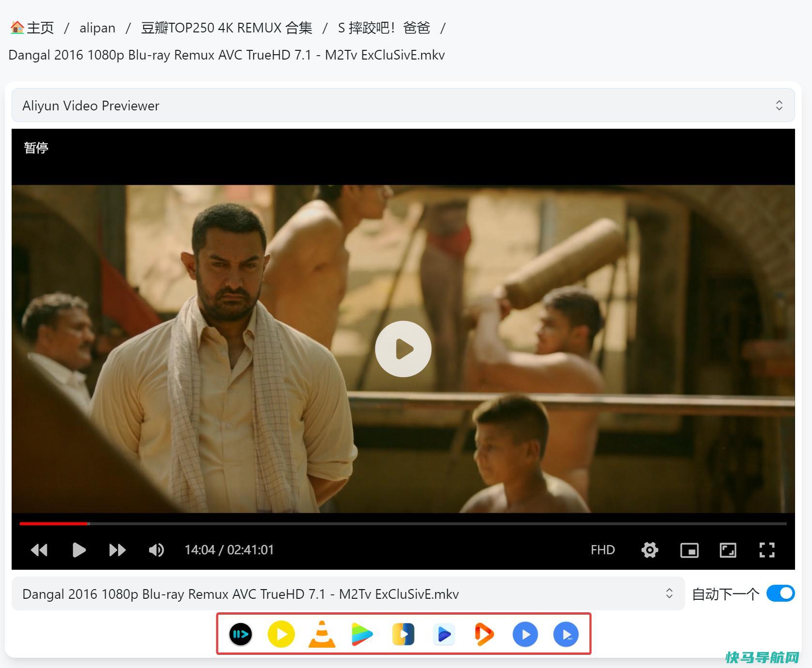Enable picture-in-picture mode
812x668 pixels.
(689, 550)
